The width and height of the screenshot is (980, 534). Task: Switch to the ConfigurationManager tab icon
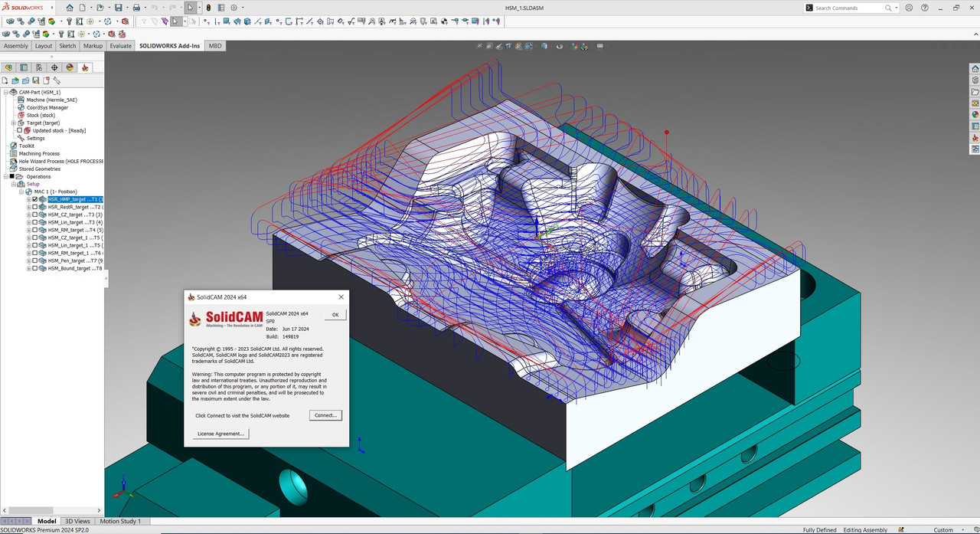coord(39,67)
